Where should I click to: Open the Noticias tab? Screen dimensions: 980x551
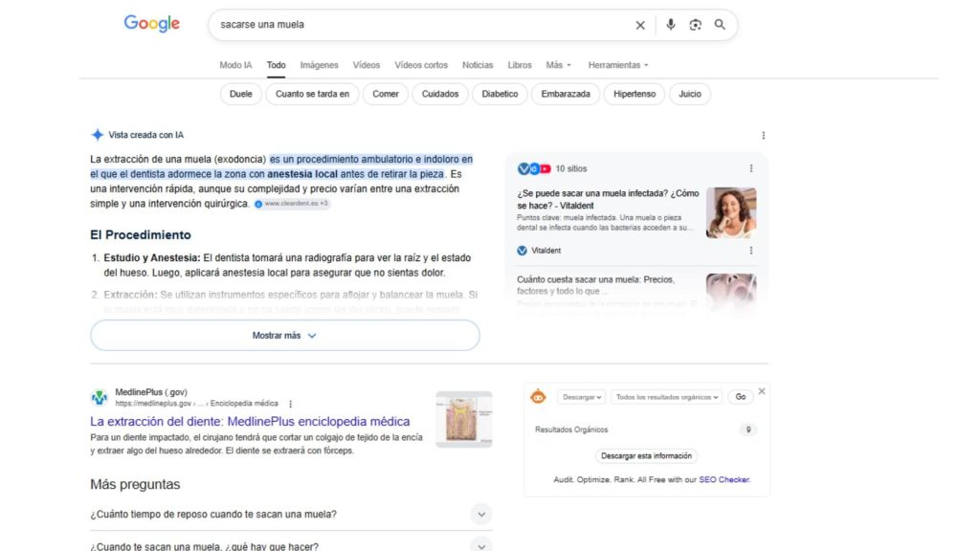(478, 65)
